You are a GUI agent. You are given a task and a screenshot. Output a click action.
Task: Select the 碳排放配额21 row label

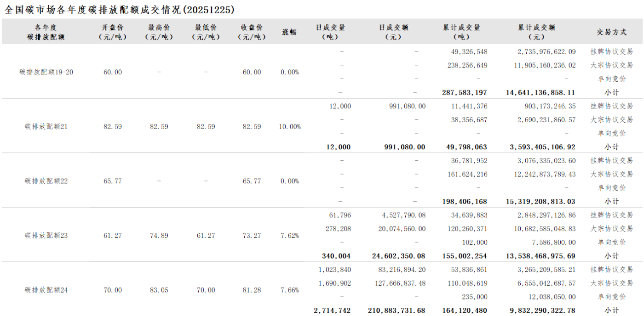coord(46,126)
